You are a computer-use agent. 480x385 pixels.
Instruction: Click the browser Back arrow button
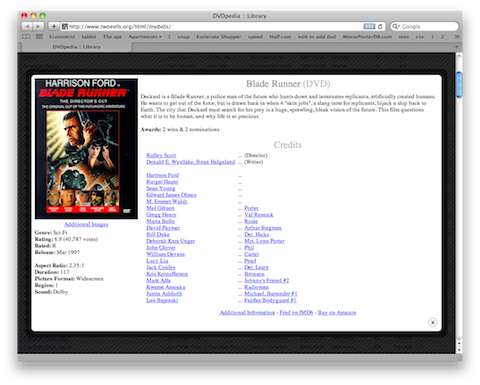click(27, 26)
